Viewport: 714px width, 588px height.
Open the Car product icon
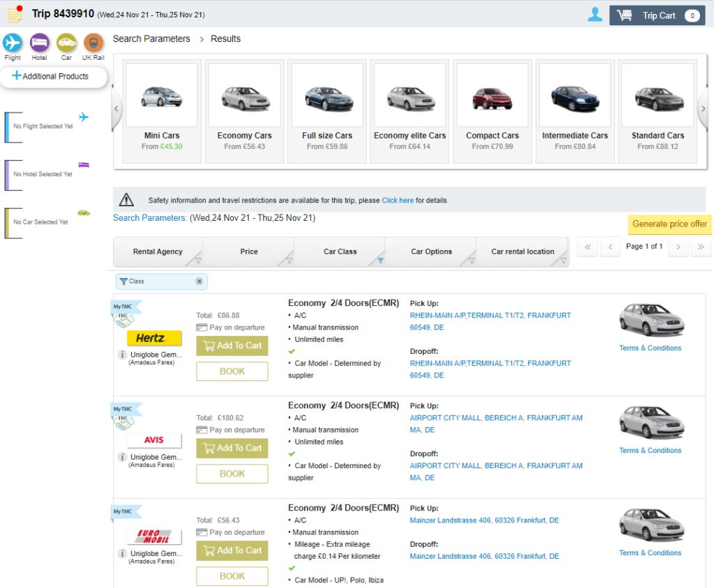click(x=66, y=43)
